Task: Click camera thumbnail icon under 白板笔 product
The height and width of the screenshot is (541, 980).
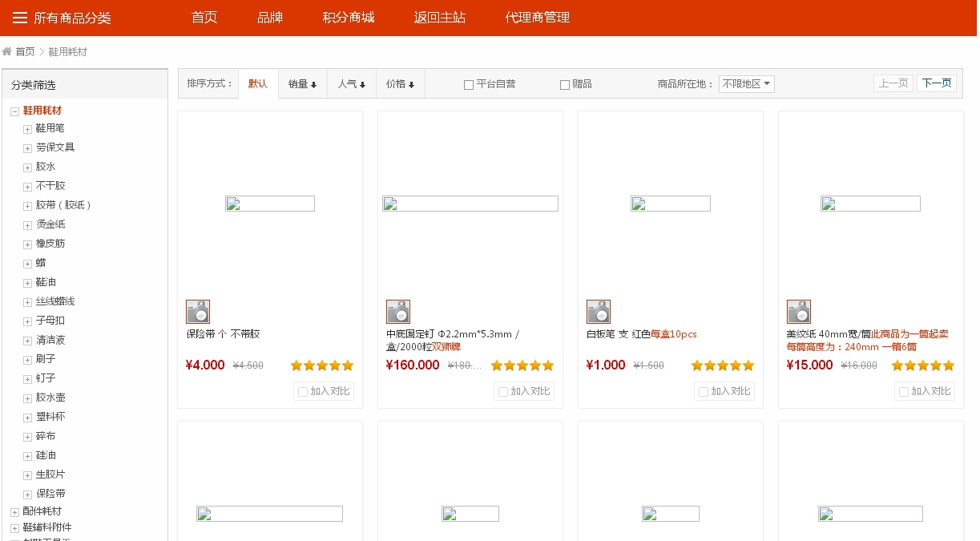Action: (599, 312)
